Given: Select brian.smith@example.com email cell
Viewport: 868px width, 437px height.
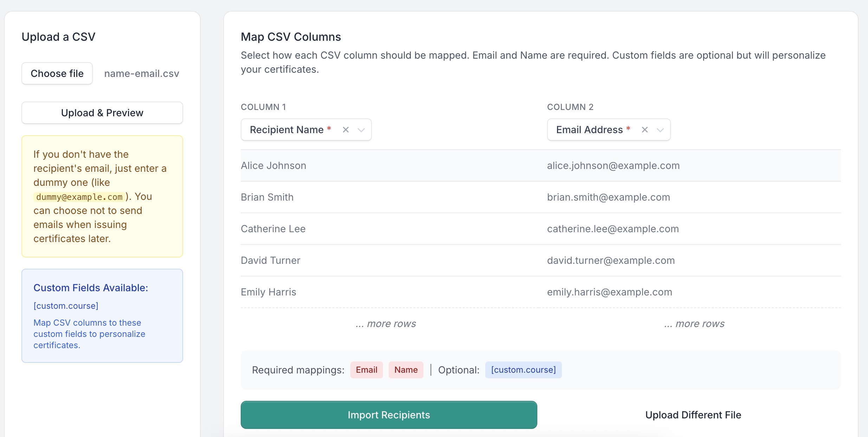Looking at the screenshot, I should coord(608,197).
